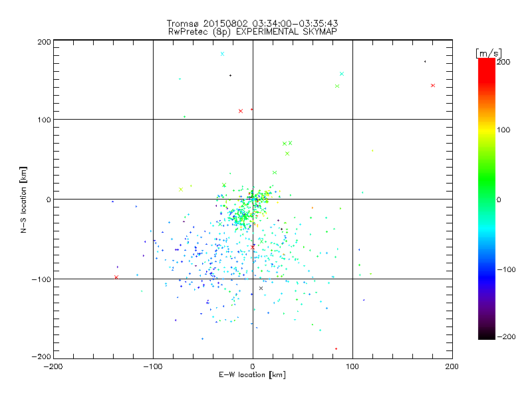This screenshot has width=532, height=399.
Task: Click the cyan X marker near the top of the plot, left of center
Action: (x=222, y=54)
